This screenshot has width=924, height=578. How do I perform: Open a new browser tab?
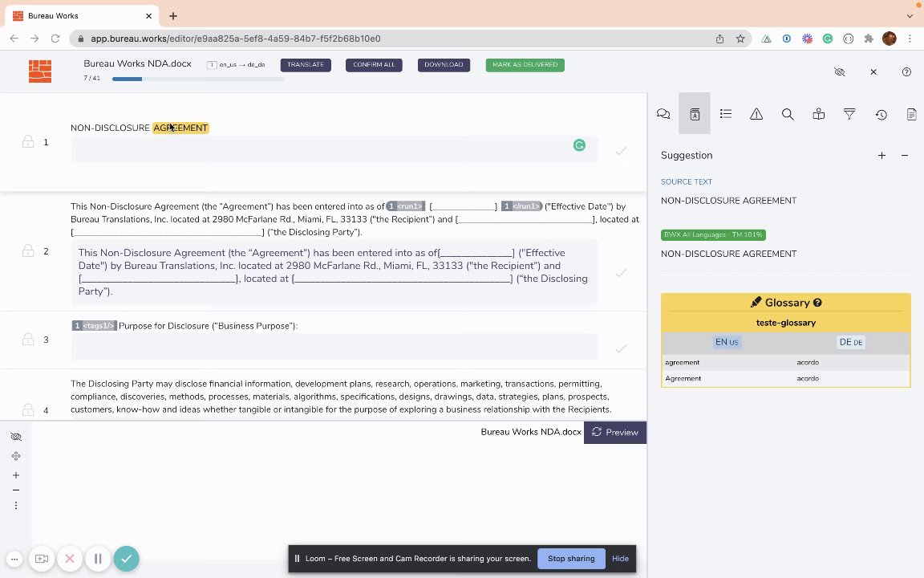172,16
